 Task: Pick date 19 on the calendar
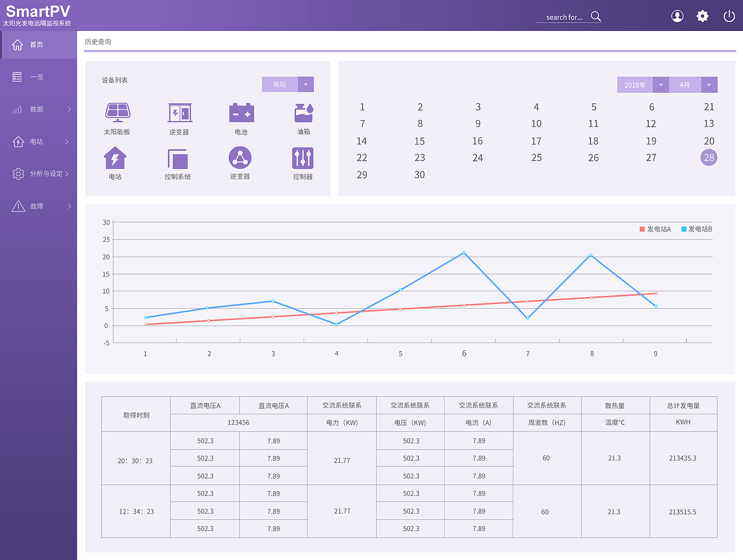[x=651, y=141]
